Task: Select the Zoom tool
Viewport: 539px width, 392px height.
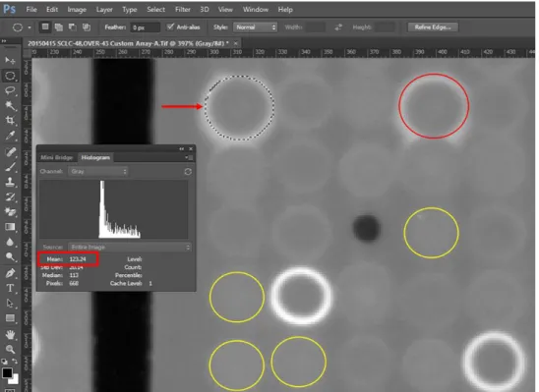Action: coord(10,350)
